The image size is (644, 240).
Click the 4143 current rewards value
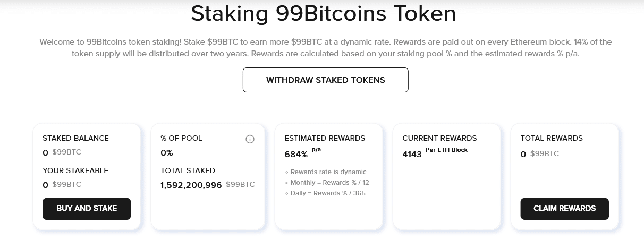pos(412,155)
